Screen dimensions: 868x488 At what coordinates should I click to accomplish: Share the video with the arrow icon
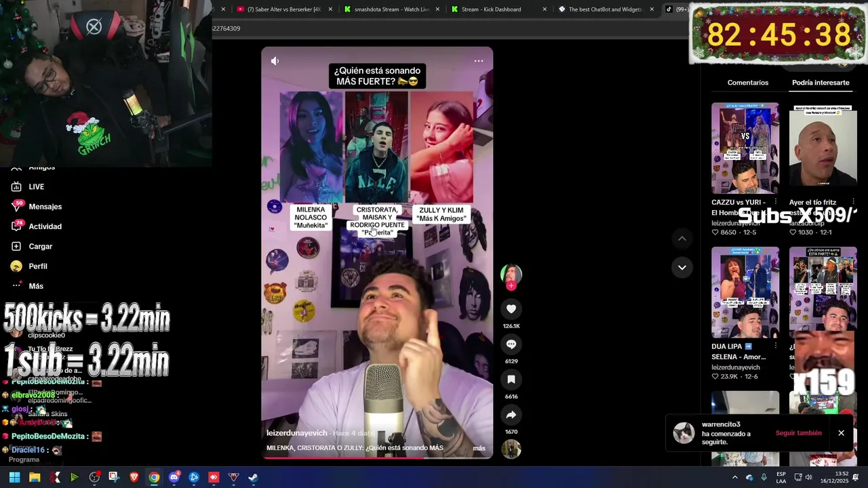coord(511,415)
